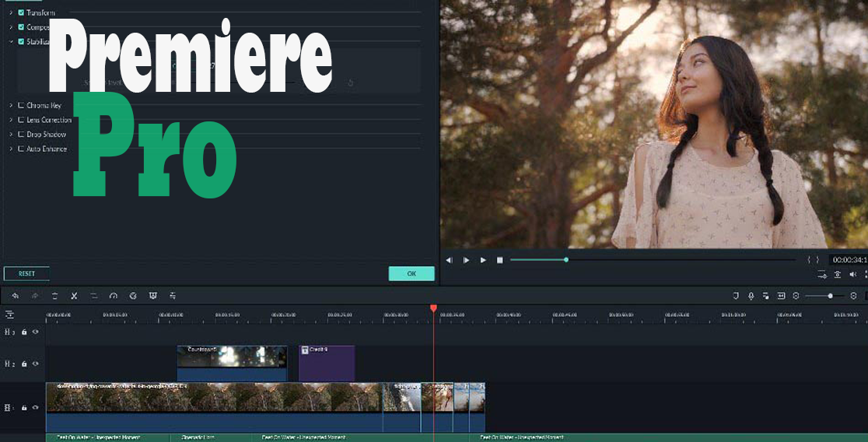Click the microphone voiceover icon
This screenshot has height=442, width=868.
(751, 296)
